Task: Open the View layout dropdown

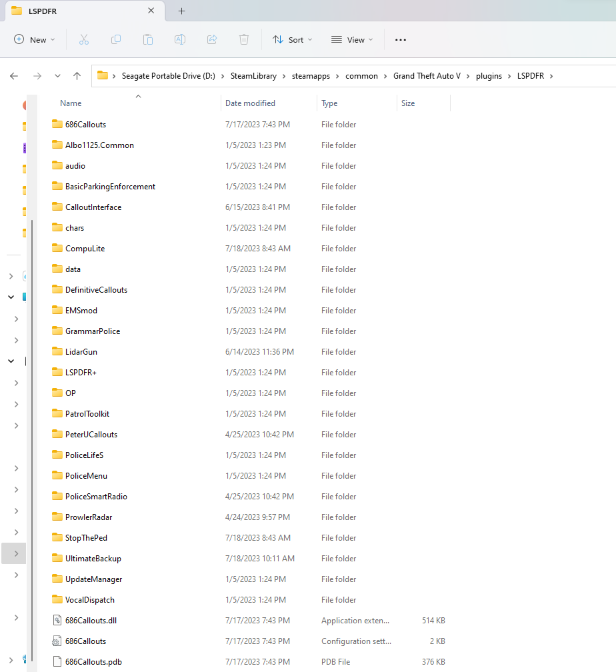Action: tap(352, 40)
